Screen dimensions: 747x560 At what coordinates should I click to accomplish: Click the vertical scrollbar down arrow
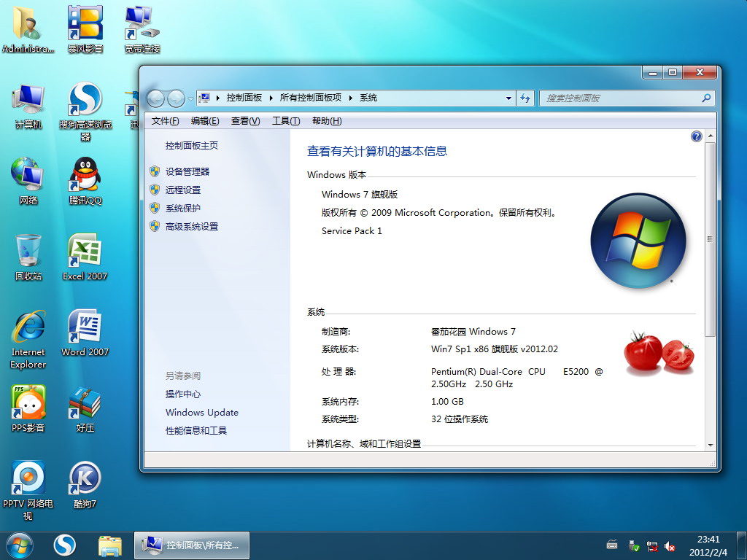pyautogui.click(x=711, y=444)
